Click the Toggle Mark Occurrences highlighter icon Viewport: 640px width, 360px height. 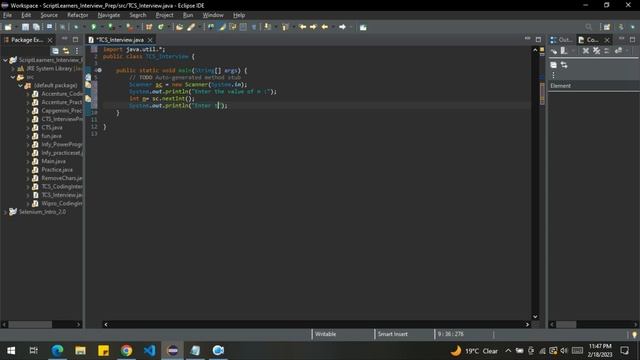tap(222, 27)
